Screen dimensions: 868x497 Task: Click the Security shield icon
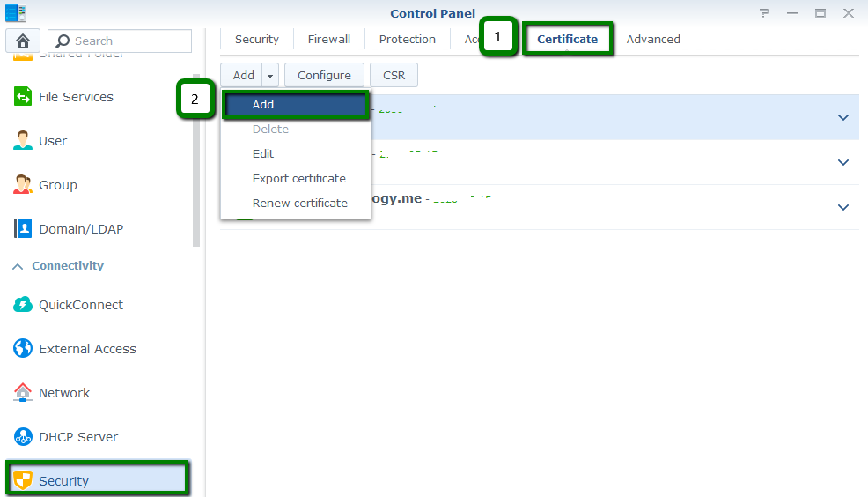(x=23, y=480)
